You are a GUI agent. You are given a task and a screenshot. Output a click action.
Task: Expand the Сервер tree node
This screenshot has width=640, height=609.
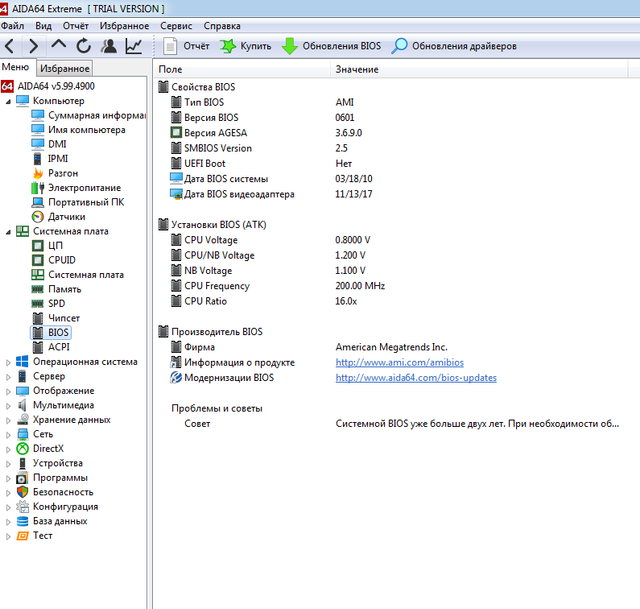pyautogui.click(x=8, y=377)
